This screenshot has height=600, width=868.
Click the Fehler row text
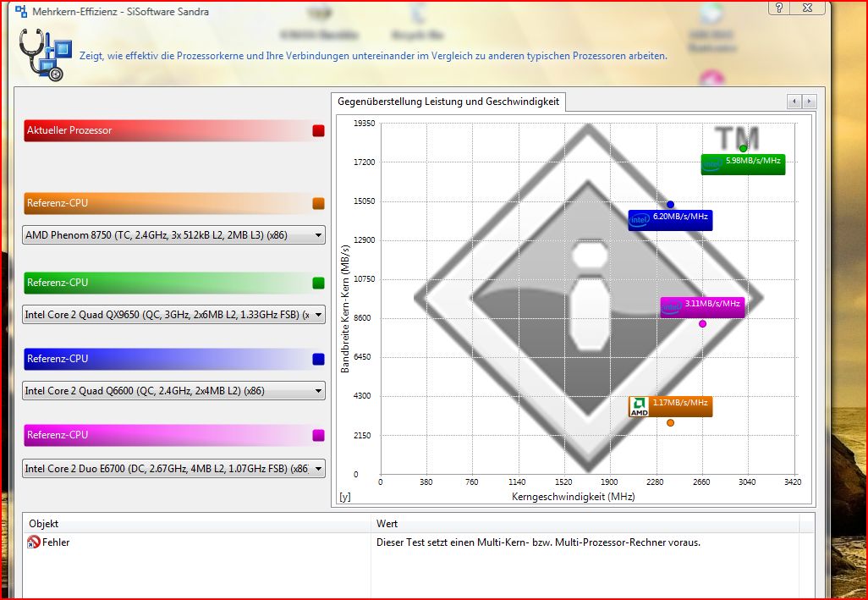point(56,542)
